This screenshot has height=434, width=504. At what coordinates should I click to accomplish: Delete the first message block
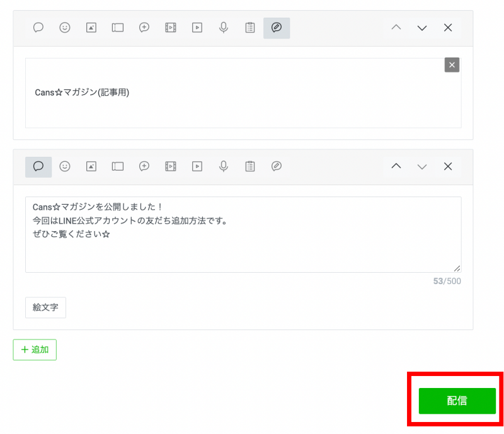tap(448, 28)
